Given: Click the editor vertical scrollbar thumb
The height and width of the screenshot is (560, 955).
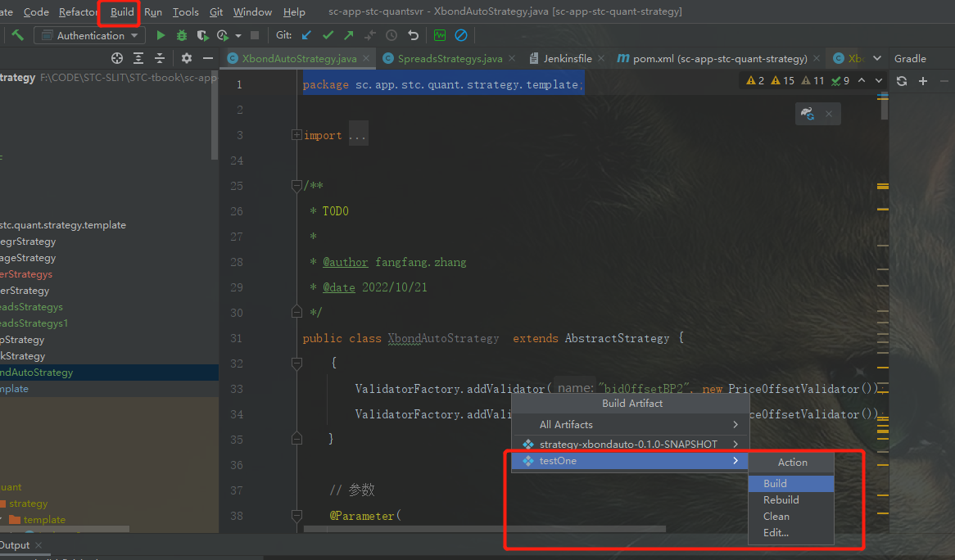Looking at the screenshot, I should tap(885, 106).
